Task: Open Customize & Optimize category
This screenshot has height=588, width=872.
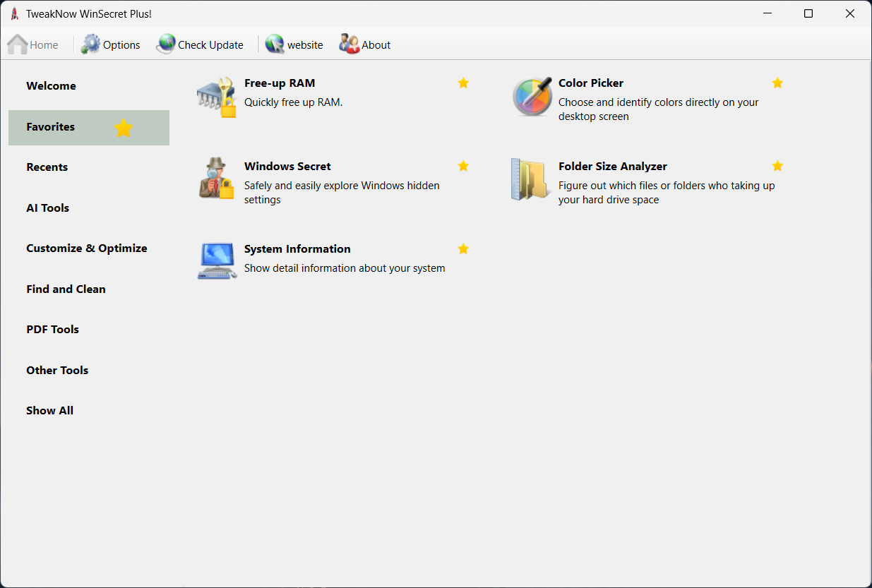Action: click(87, 248)
